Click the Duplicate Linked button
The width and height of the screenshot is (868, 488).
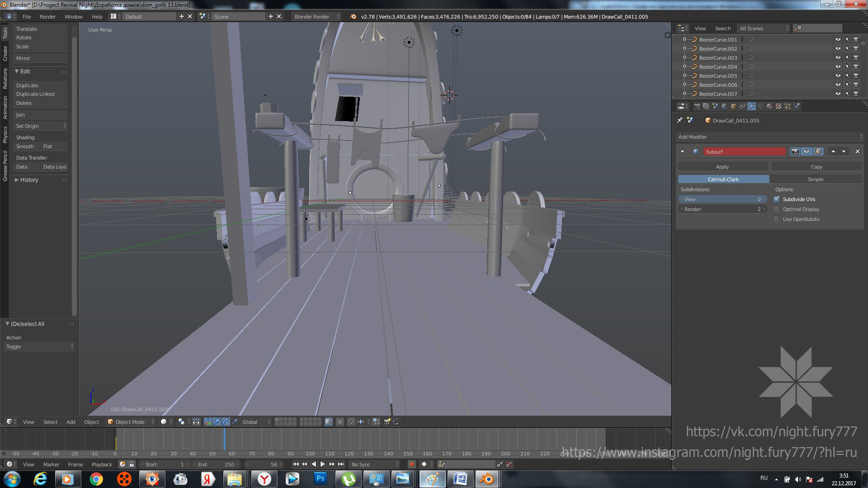coord(35,94)
